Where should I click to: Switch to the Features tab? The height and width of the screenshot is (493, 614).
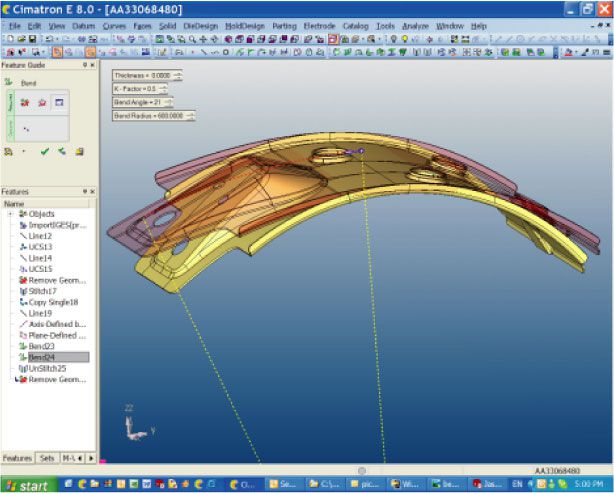17,458
